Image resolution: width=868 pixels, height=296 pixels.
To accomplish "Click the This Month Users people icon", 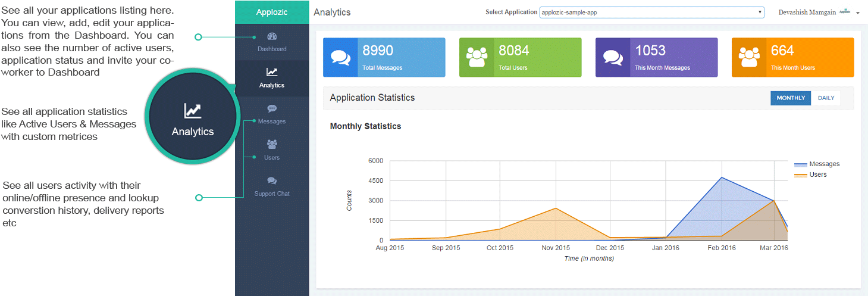I will click(749, 57).
